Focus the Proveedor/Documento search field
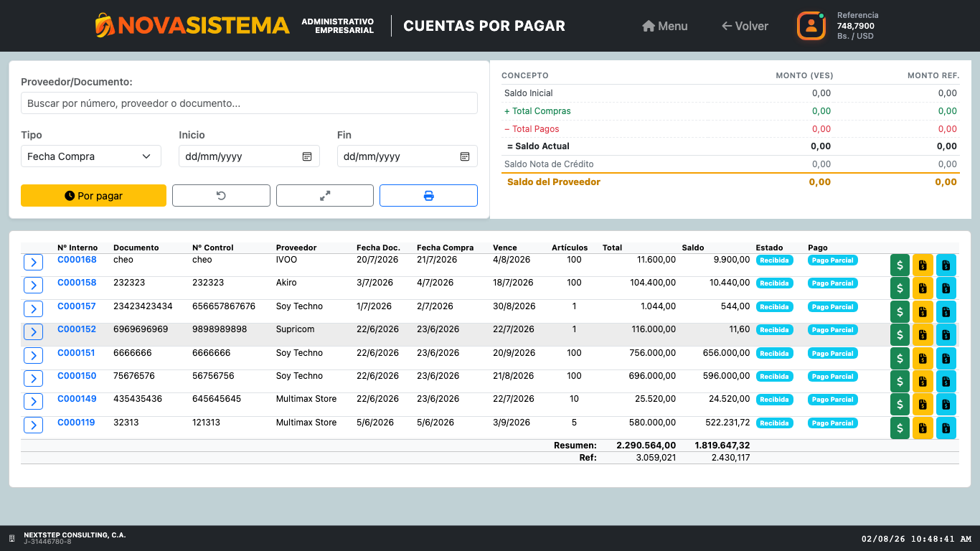Viewport: 980px width, 551px height. pyautogui.click(x=249, y=103)
